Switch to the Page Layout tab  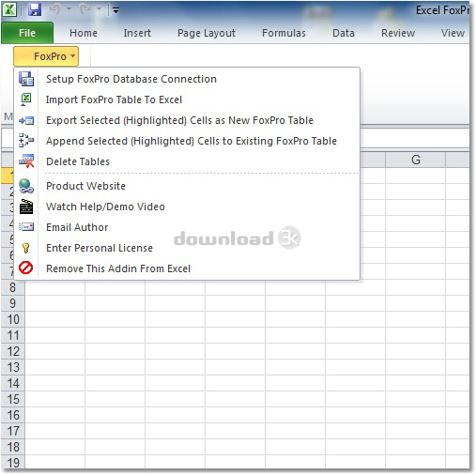click(207, 33)
